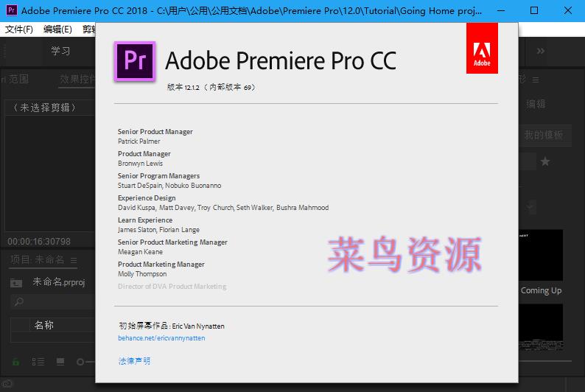Open the 文件(F) menu
This screenshot has height=392, width=585.
click(18, 29)
